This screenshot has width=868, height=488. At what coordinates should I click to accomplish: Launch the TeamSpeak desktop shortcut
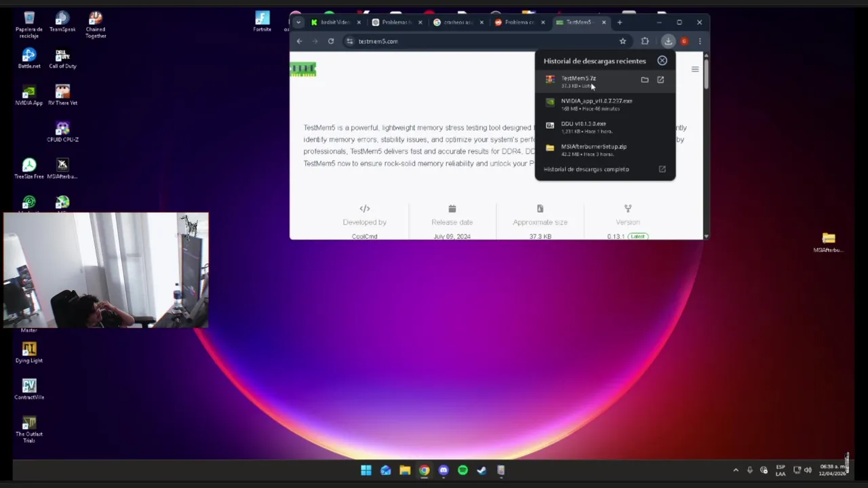point(62,22)
